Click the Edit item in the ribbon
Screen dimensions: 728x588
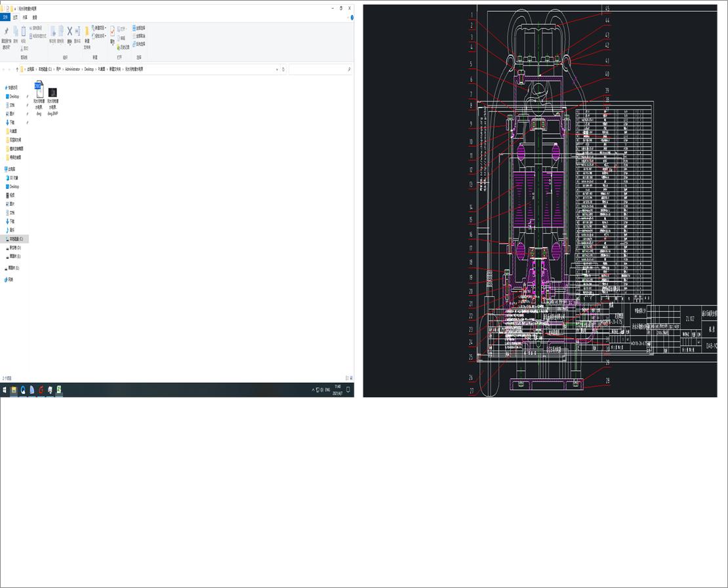121,38
